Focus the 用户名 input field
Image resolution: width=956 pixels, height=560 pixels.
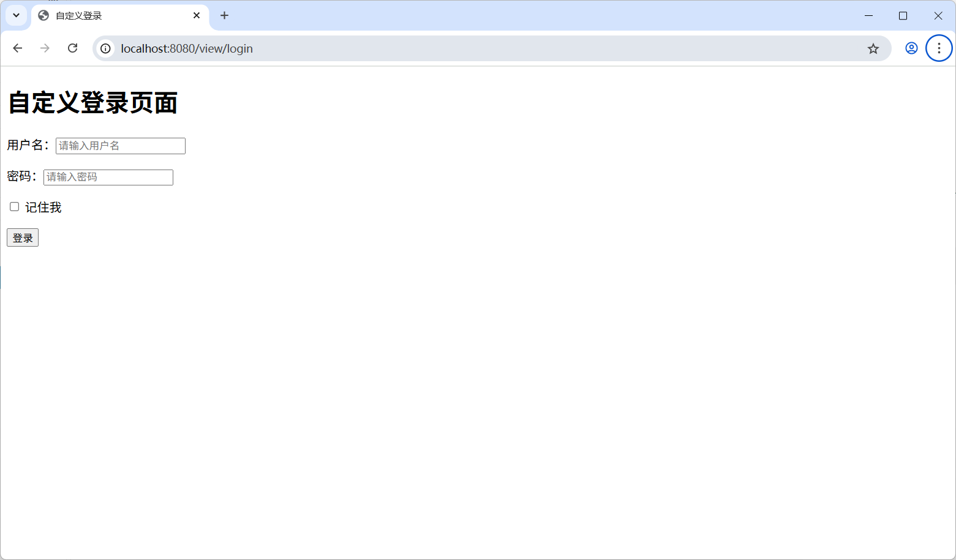[121, 146]
